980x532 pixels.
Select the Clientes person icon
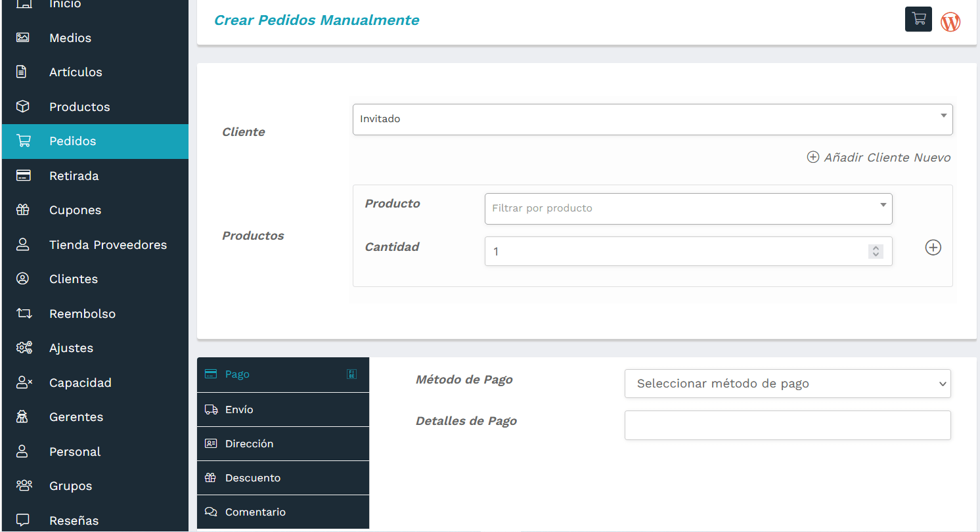(x=24, y=278)
